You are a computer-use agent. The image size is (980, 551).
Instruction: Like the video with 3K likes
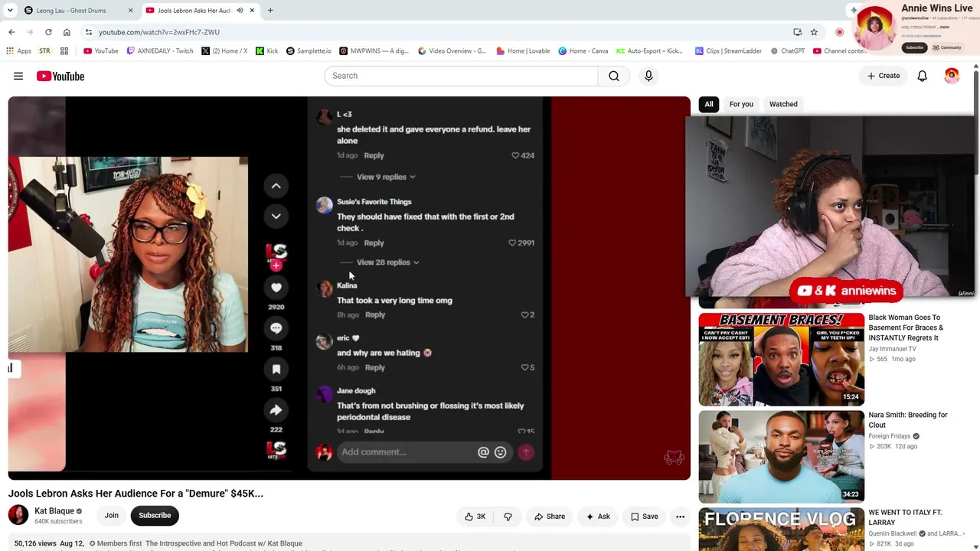tap(475, 517)
